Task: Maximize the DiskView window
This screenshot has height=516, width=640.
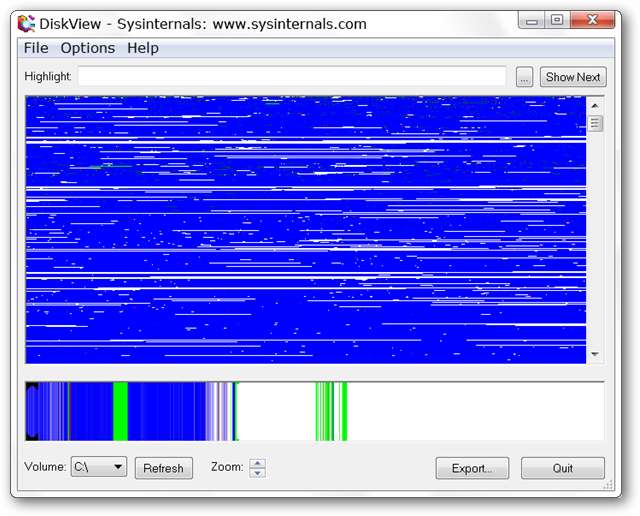Action: [557, 20]
